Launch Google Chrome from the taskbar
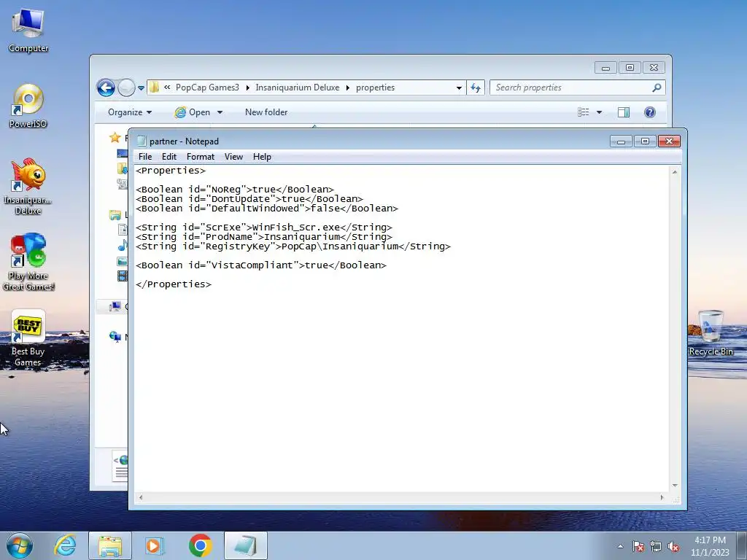This screenshot has width=747, height=560. coord(200,545)
